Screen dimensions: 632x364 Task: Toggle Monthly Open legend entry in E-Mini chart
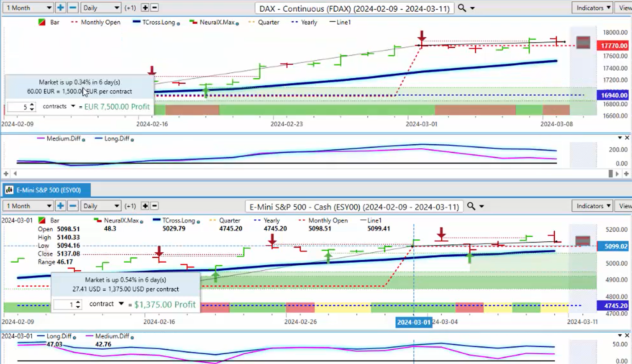tap(323, 221)
